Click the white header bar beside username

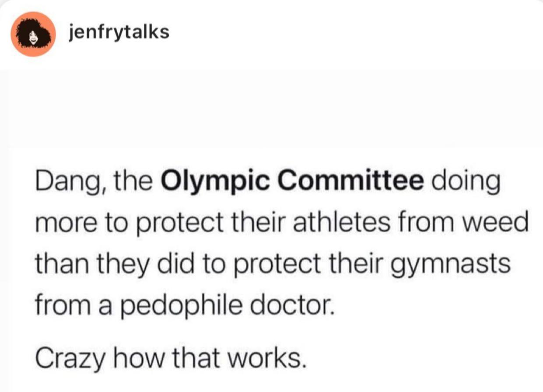click(x=350, y=33)
